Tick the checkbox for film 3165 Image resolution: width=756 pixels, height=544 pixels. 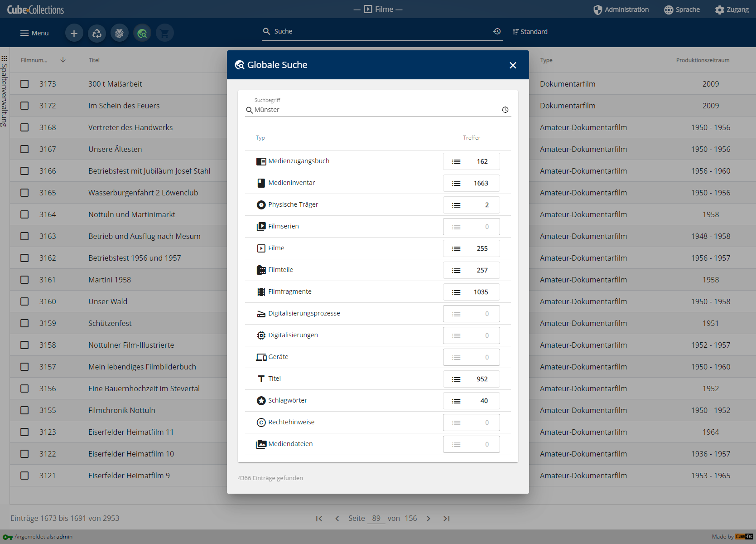click(x=24, y=193)
